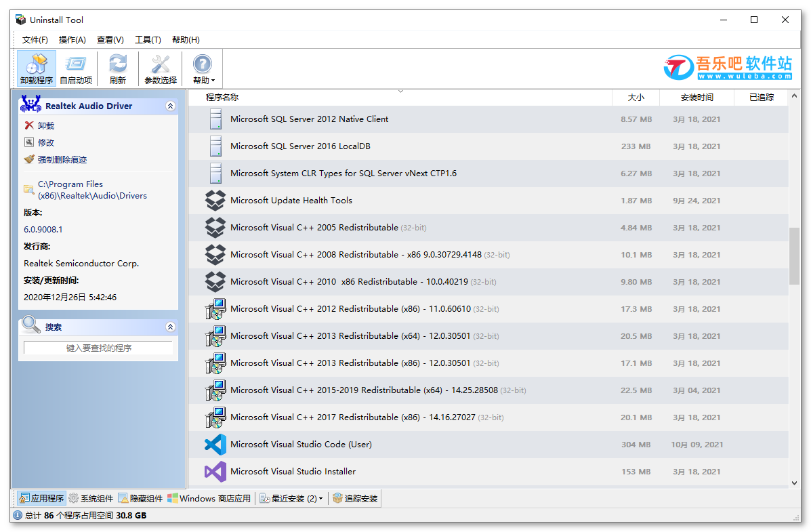
Task: Open the C:\Program Files (x86)\Realtek path link
Action: (x=92, y=190)
